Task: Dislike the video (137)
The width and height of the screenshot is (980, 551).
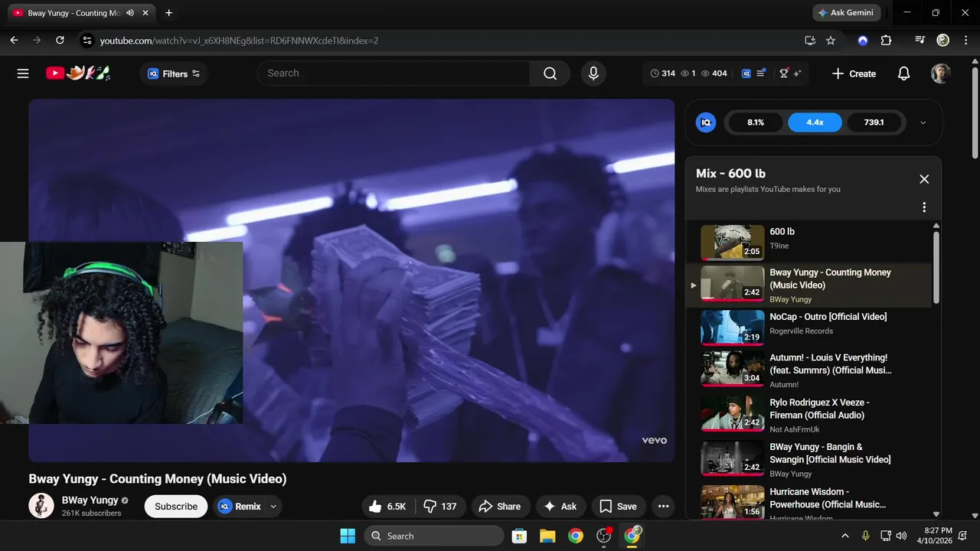Action: [440, 506]
